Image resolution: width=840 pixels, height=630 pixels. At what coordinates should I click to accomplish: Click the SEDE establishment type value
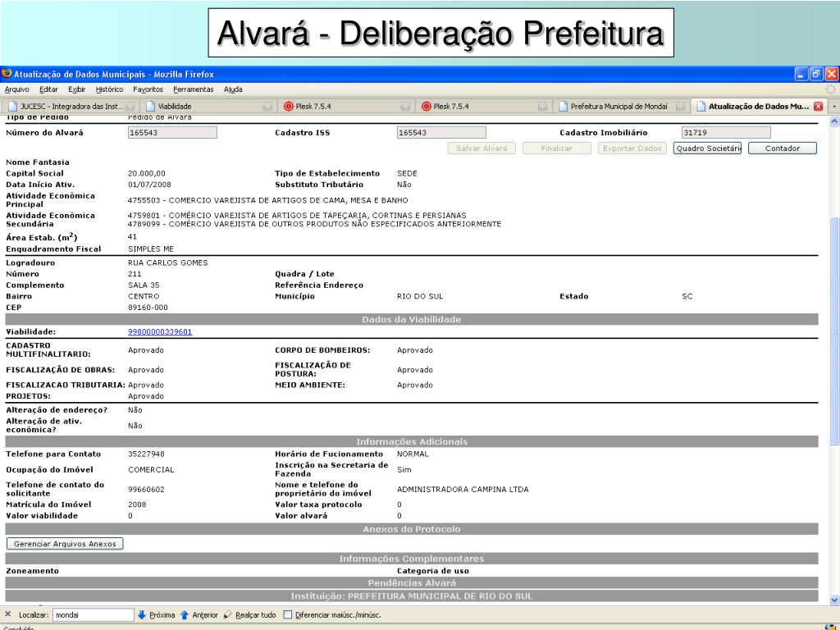[407, 174]
